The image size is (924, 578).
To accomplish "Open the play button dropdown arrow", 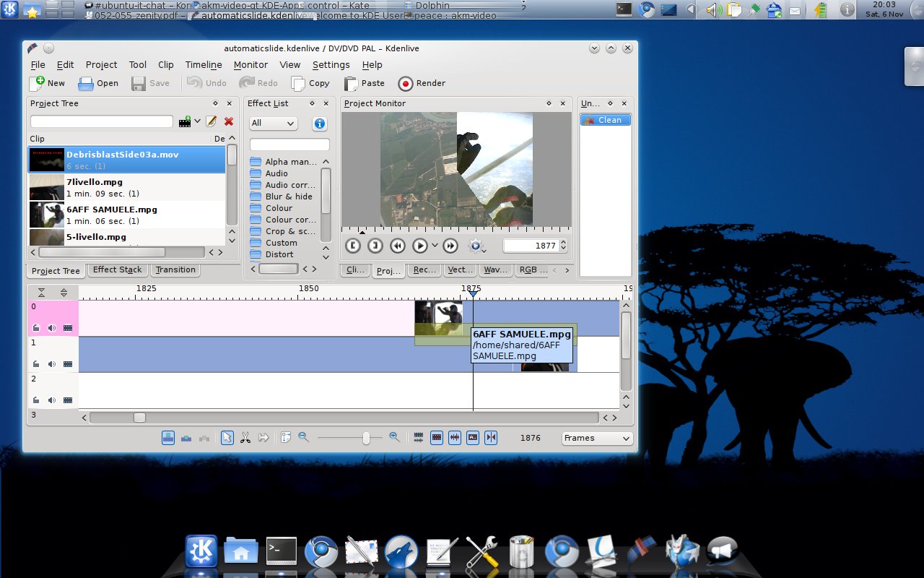I will pos(435,246).
